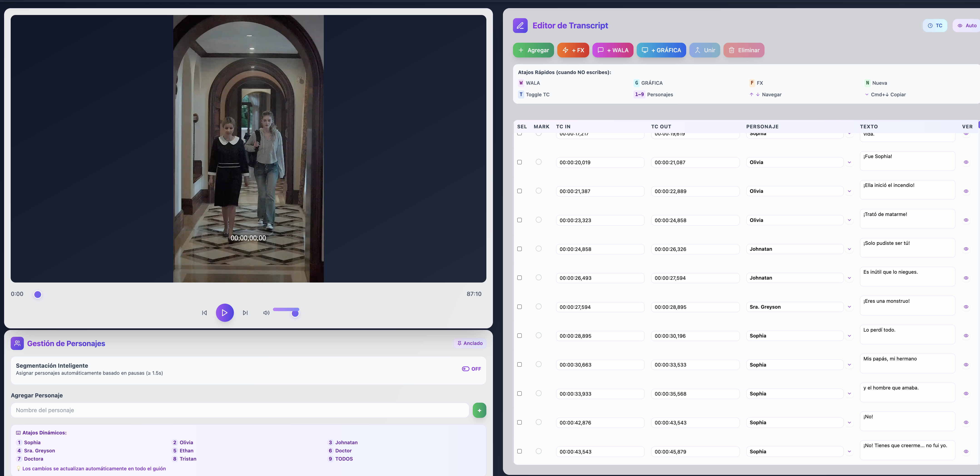Play the video
Image resolution: width=980 pixels, height=476 pixels.
click(x=225, y=313)
